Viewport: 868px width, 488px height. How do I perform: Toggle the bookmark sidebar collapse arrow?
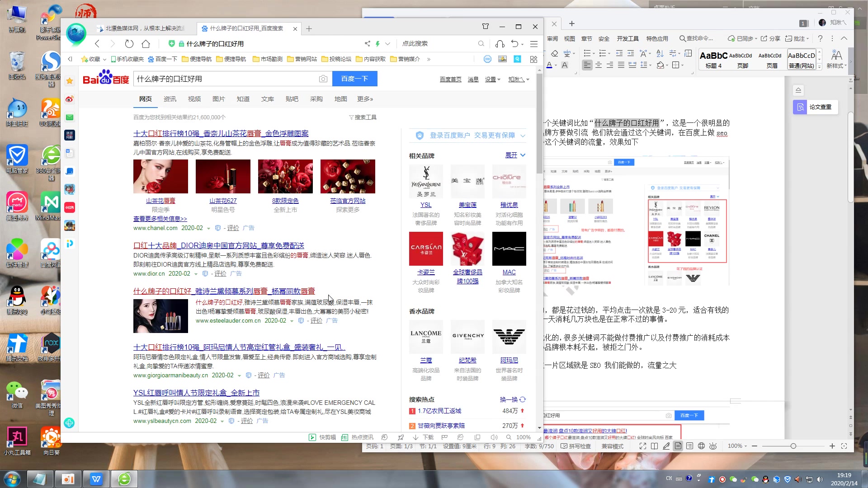point(70,59)
